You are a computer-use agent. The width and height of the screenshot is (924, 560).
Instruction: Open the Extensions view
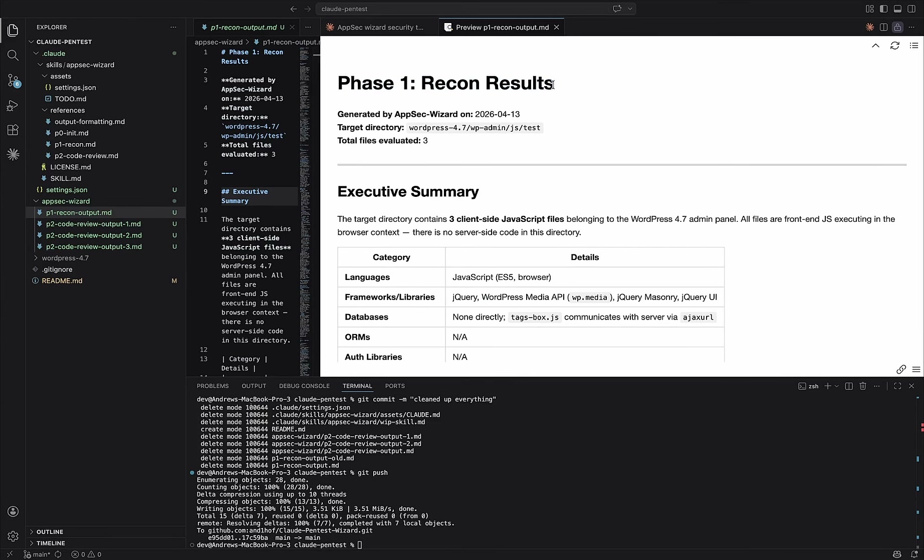[x=13, y=130]
